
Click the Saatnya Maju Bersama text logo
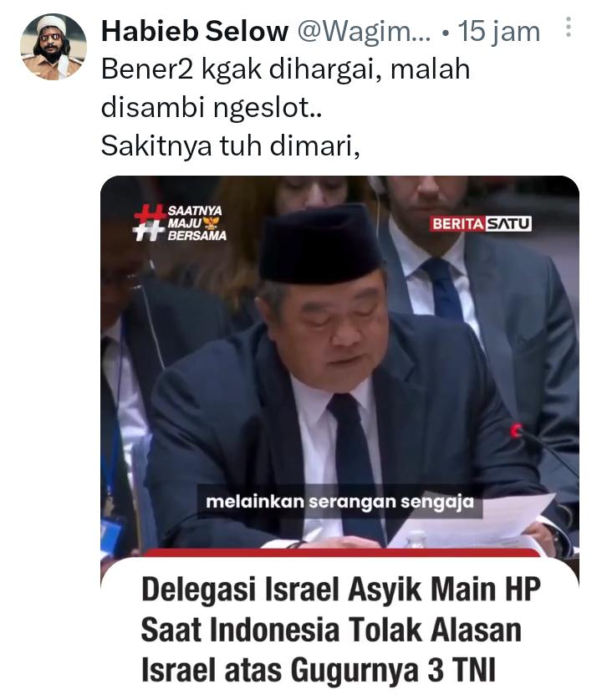coord(196,223)
